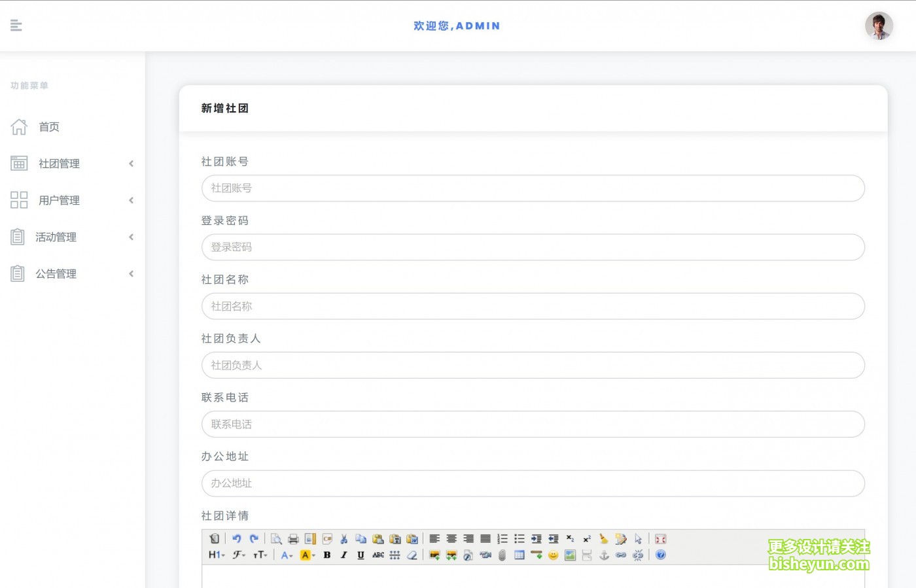Click the 办公地址 input field
Image resolution: width=916 pixels, height=588 pixels.
pos(533,483)
